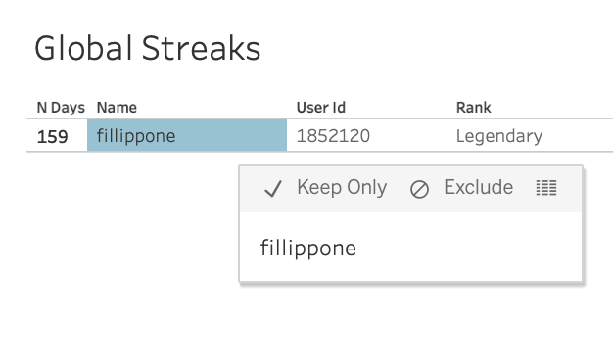
Task: Click empty header space right of Rank
Action: 551,108
